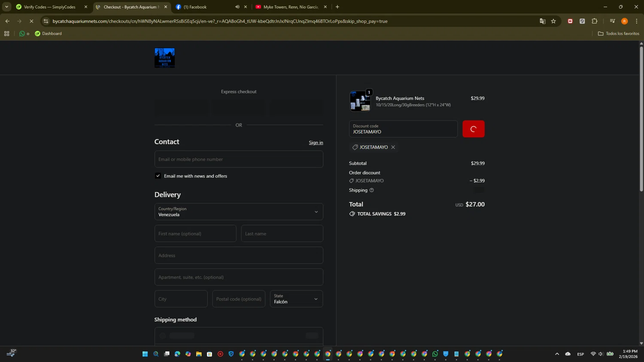
Task: Open the State dropdown showing Falcón
Action: [296, 299]
